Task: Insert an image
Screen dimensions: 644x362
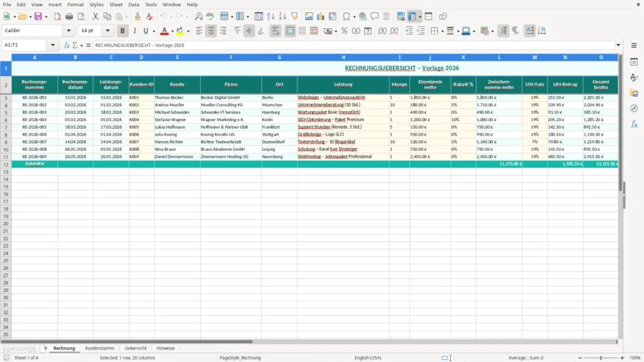Action: (x=309, y=16)
